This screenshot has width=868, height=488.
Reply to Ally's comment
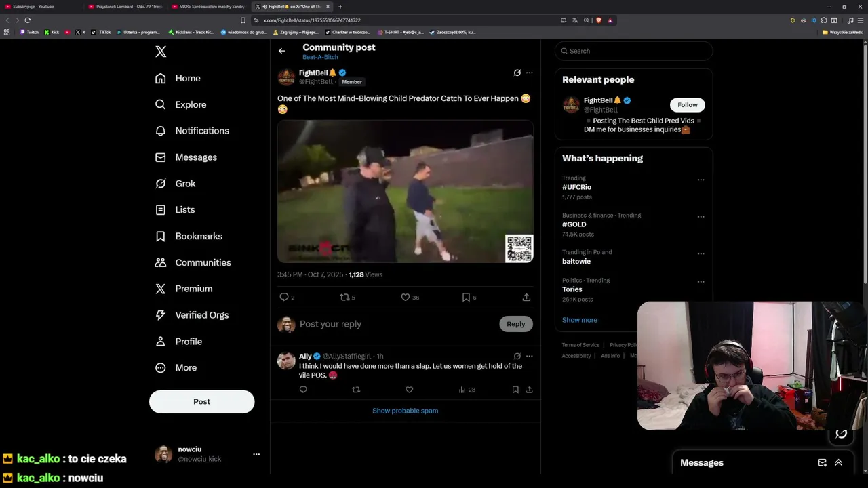303,390
